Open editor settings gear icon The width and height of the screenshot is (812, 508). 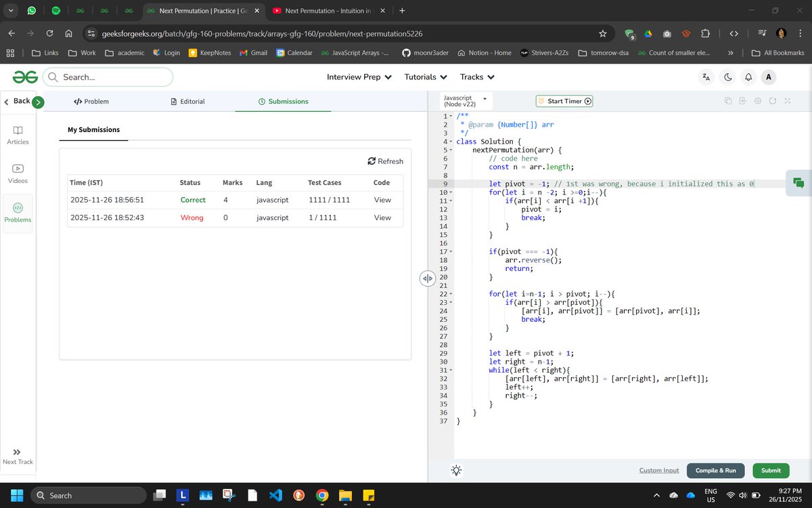click(757, 101)
